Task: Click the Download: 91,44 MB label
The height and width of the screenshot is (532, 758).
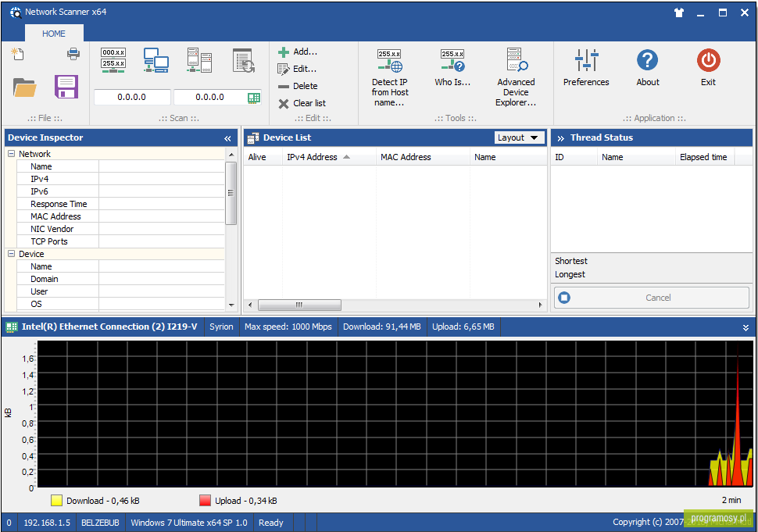Action: 382,327
